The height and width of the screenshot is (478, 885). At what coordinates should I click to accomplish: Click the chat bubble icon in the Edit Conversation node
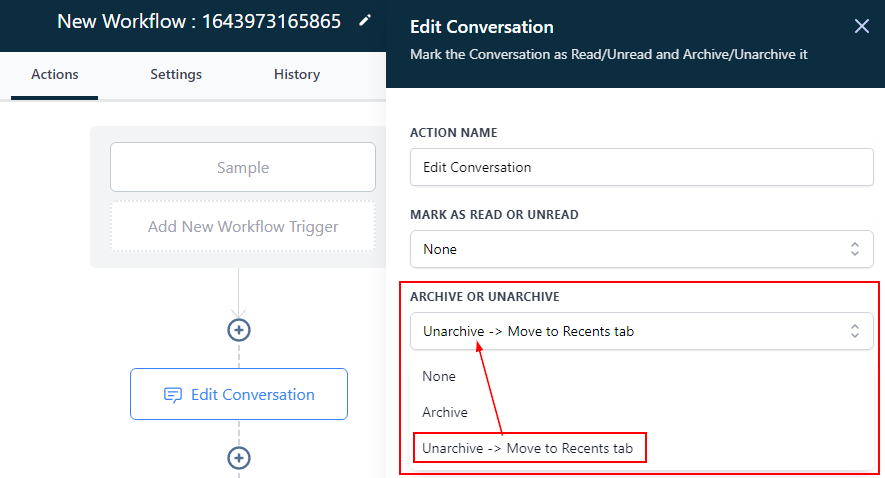pos(173,395)
